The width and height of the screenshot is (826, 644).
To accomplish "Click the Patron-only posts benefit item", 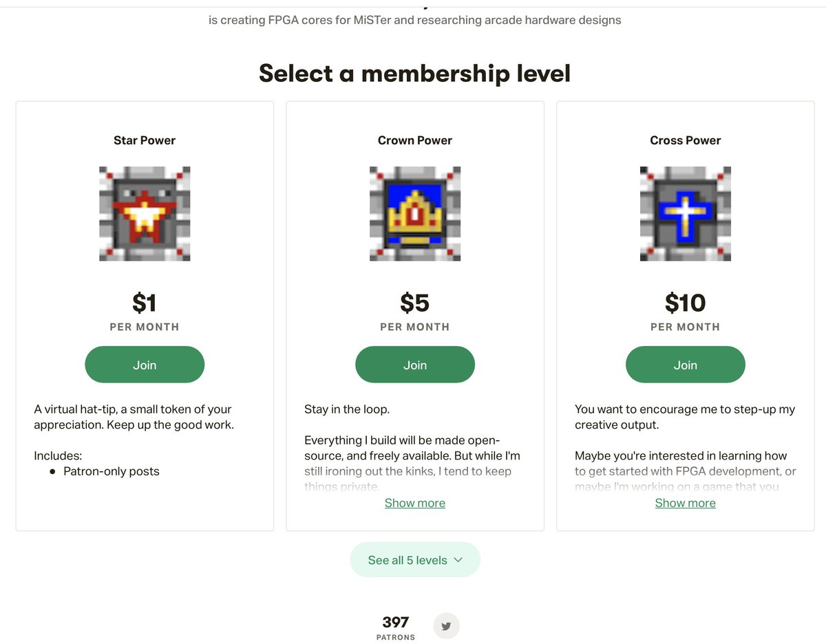I will (x=112, y=471).
